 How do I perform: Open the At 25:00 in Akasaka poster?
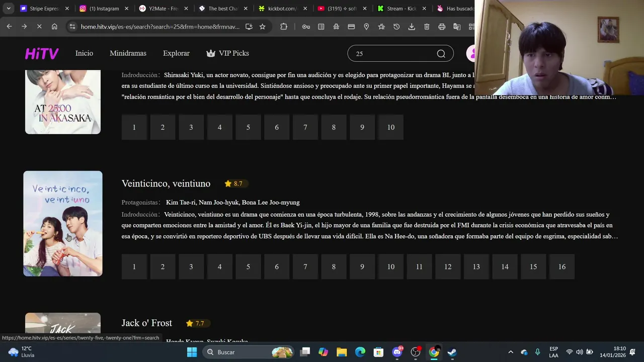pyautogui.click(x=63, y=102)
